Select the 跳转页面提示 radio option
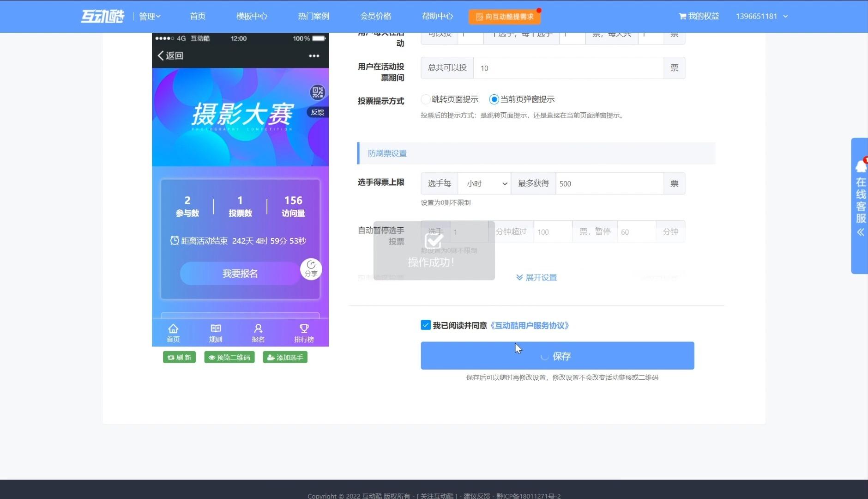The width and height of the screenshot is (868, 499). pyautogui.click(x=425, y=99)
